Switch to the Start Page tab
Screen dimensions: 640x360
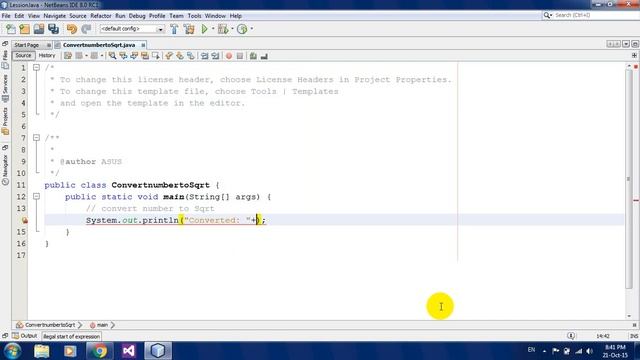click(27, 45)
